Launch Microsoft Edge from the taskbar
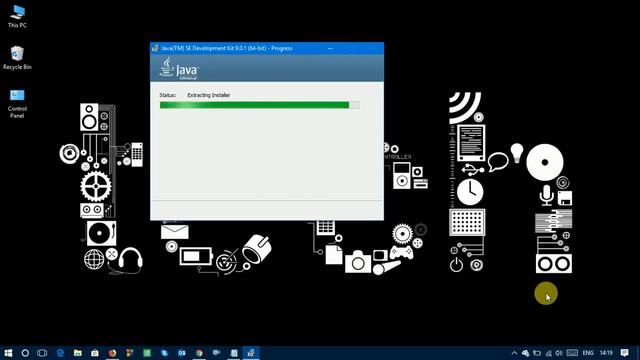This screenshot has height=360, width=640. [x=60, y=353]
